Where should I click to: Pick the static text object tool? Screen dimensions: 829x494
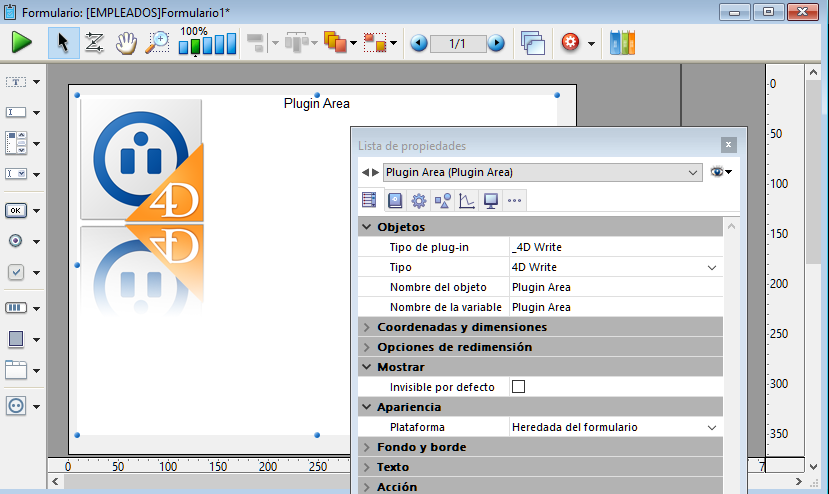(16, 81)
